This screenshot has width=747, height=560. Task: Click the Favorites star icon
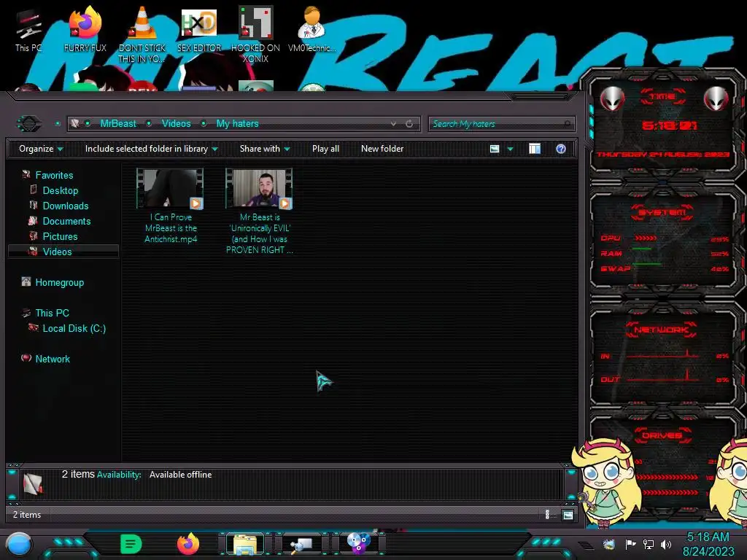click(x=26, y=175)
